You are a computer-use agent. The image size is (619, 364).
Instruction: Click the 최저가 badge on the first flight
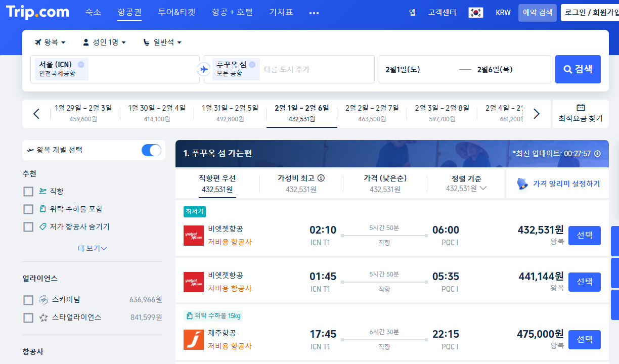tap(195, 212)
